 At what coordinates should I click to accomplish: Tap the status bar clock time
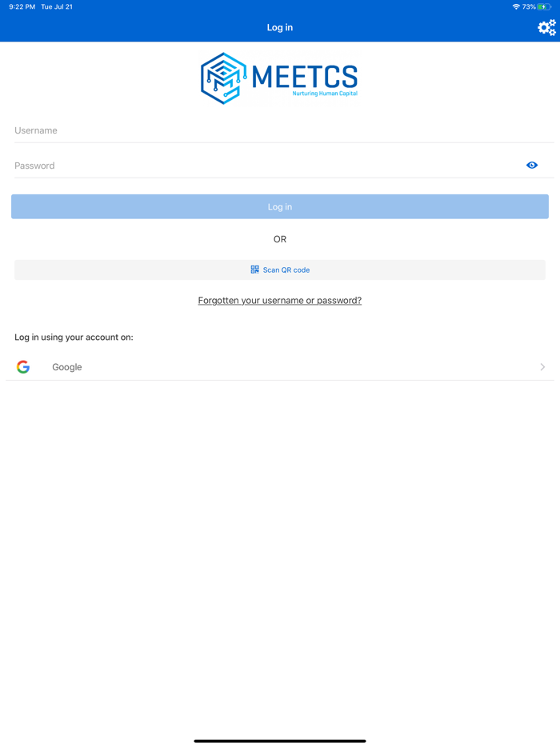tap(22, 7)
